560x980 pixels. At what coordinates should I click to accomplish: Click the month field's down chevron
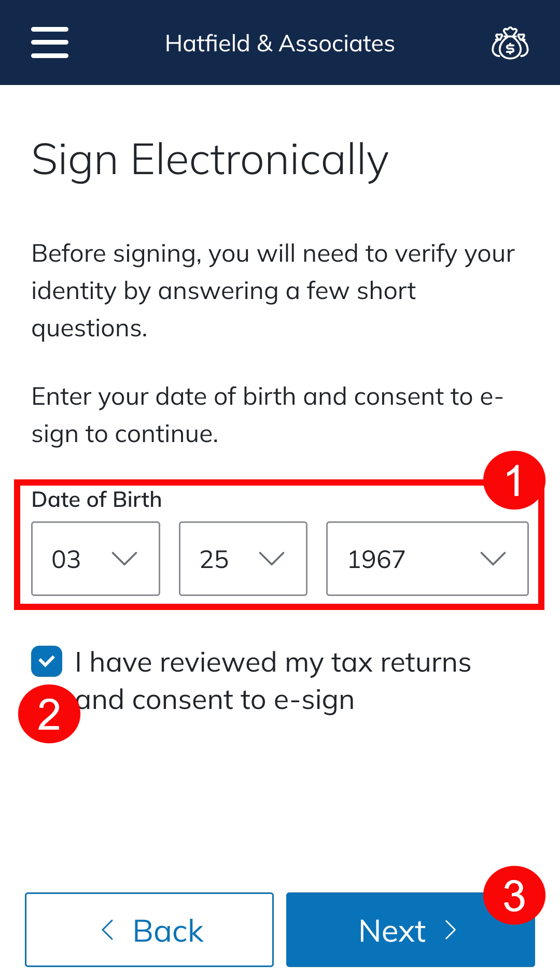point(124,559)
